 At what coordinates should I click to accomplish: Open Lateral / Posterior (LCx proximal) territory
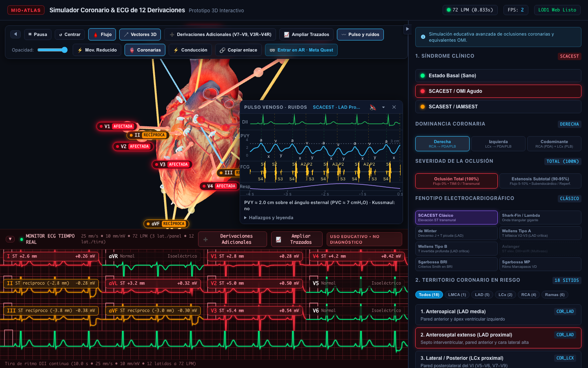point(498,360)
